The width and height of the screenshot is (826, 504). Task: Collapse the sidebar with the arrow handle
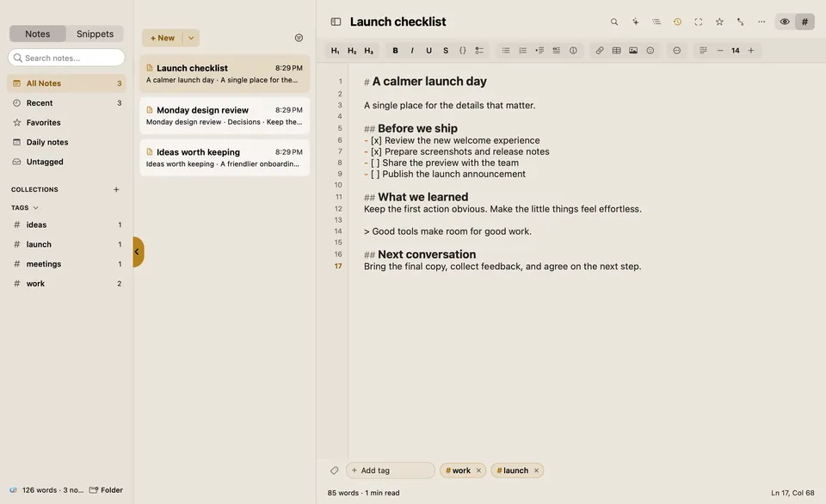point(138,252)
